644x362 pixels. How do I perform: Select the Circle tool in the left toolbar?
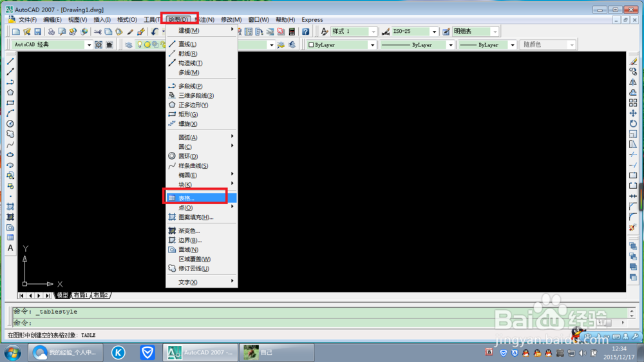[x=10, y=124]
